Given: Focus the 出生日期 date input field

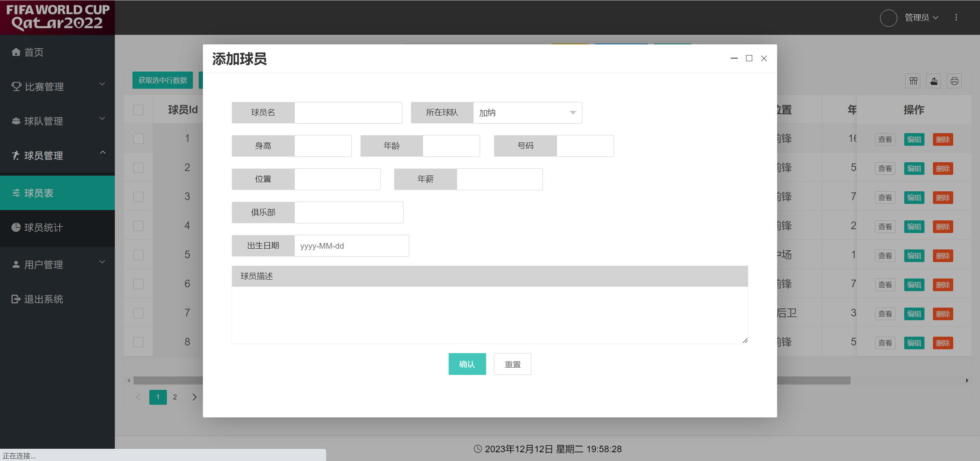Looking at the screenshot, I should pos(351,246).
